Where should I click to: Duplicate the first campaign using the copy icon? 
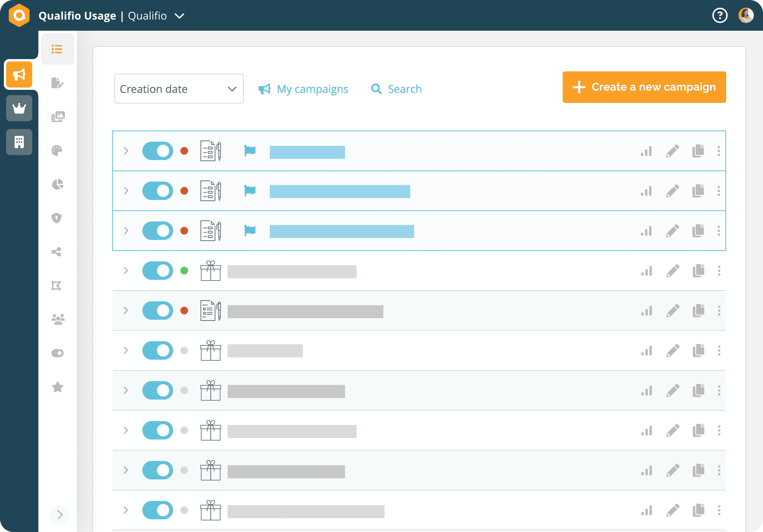[699, 151]
